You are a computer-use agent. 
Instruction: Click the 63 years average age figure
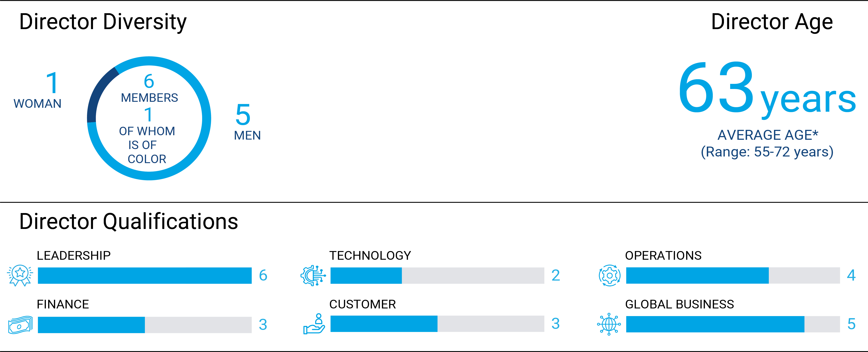pos(767,89)
